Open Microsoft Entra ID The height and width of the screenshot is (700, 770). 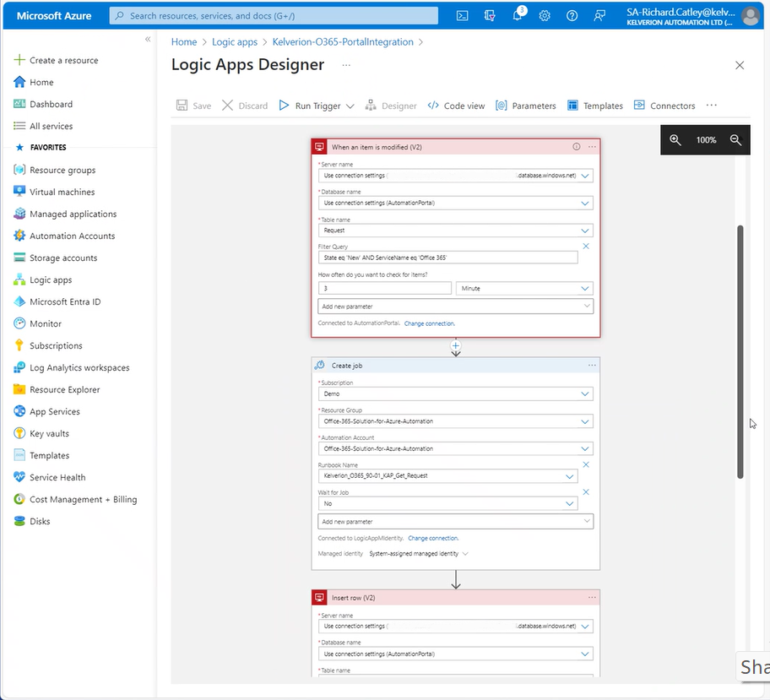point(65,301)
